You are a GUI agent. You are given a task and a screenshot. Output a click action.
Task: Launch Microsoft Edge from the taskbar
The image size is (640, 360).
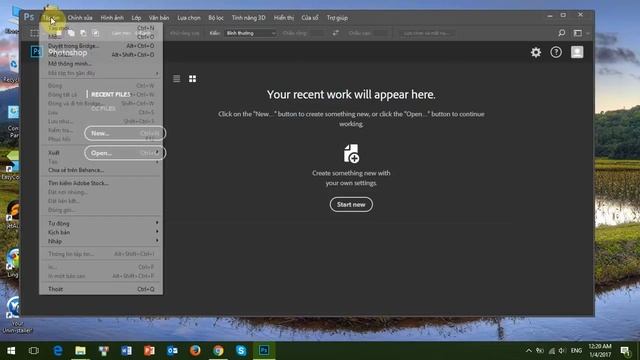click(58, 351)
